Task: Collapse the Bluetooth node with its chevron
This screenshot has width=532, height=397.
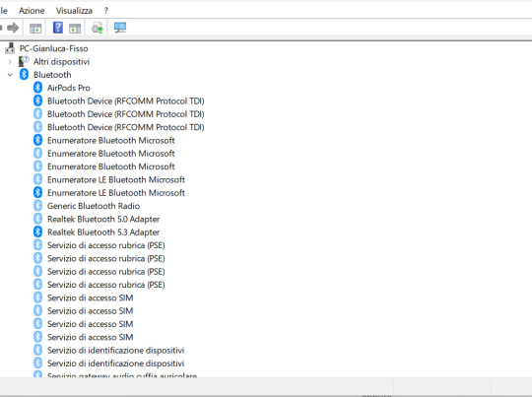Action: point(10,75)
